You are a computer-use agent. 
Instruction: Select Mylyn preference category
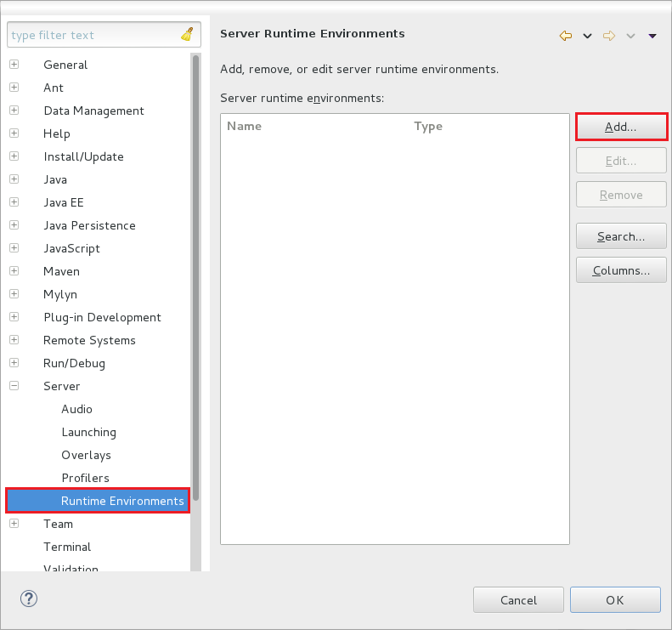pos(60,295)
